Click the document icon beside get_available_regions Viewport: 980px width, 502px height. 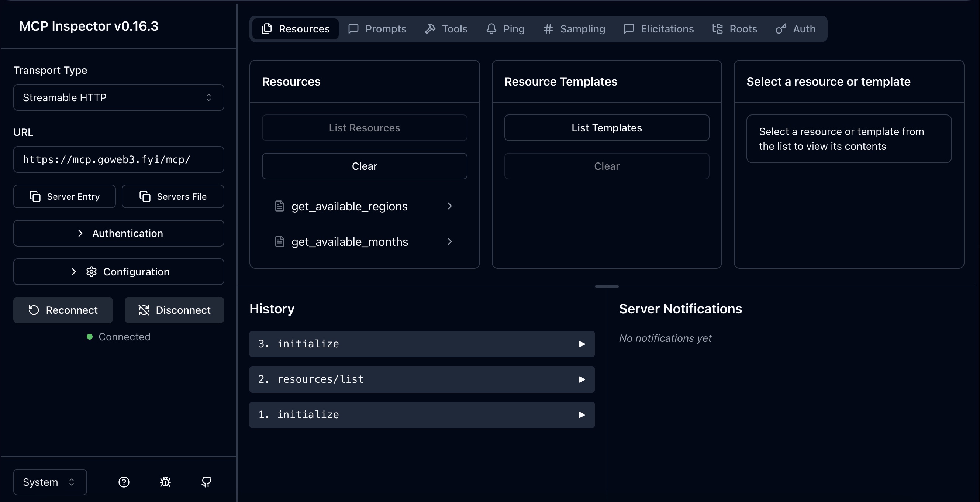pyautogui.click(x=280, y=206)
